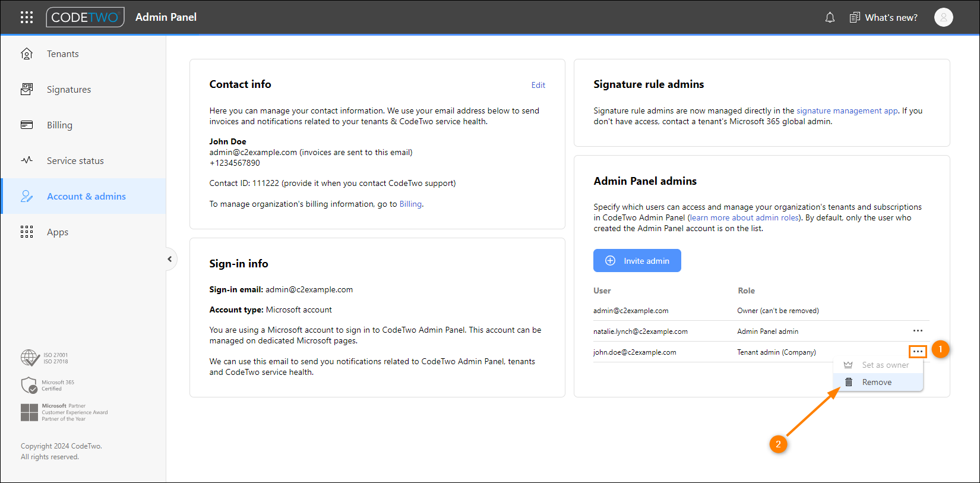Screen dimensions: 980x483
Task: Go to Tenants in the sidebar
Action: pos(84,53)
